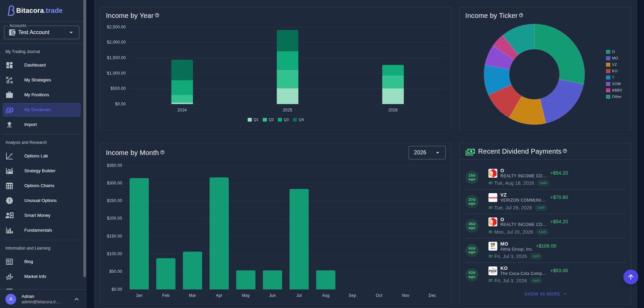Click the My Strategies icon

click(x=10, y=80)
